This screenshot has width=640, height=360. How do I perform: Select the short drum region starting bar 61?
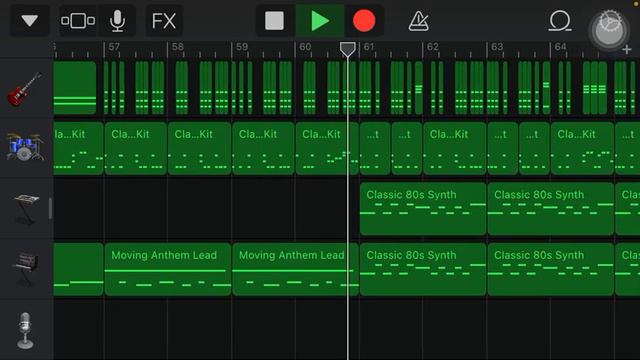[375, 149]
